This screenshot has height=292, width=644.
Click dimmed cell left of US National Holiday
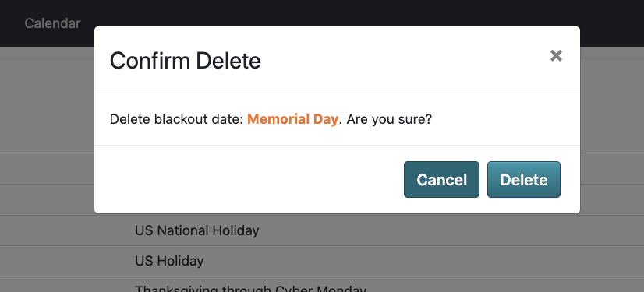[65, 230]
